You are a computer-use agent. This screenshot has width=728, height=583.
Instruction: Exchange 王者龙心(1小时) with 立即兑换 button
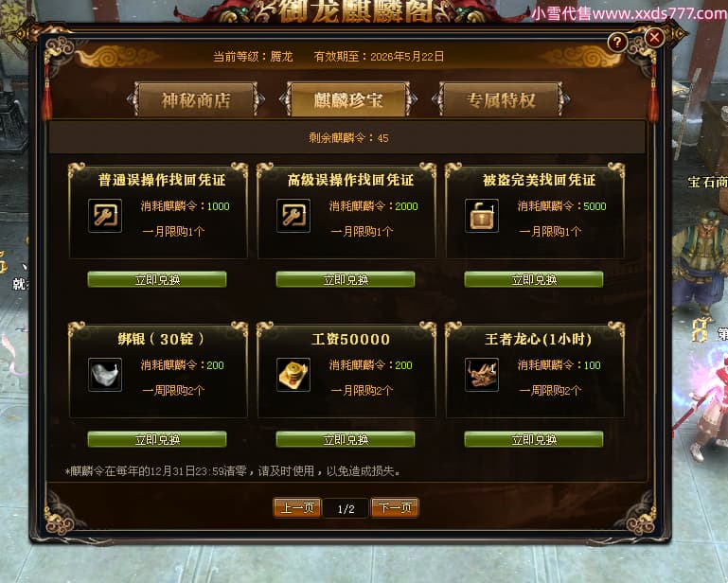point(534,439)
